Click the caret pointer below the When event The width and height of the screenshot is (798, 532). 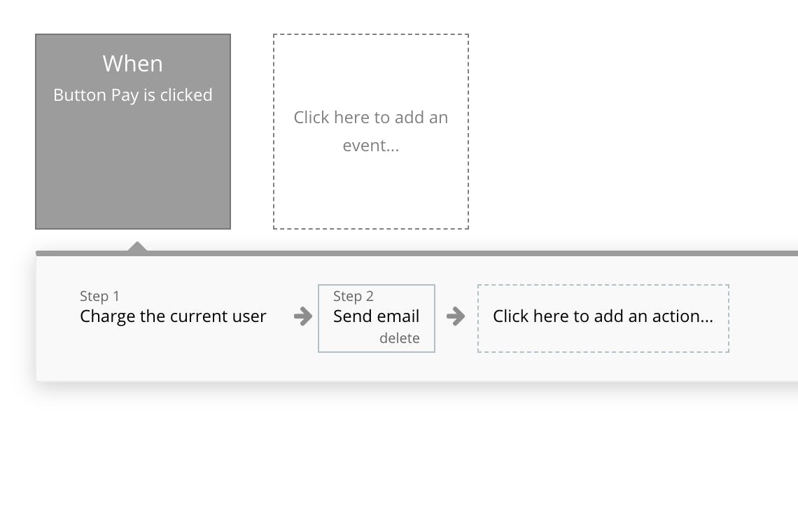pyautogui.click(x=138, y=246)
